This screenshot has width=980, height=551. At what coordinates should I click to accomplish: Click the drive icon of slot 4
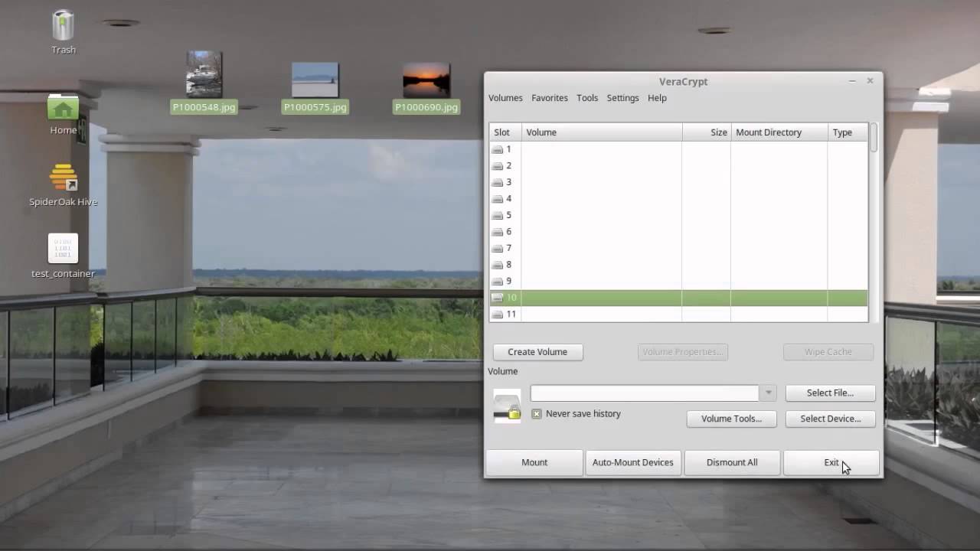tap(498, 199)
